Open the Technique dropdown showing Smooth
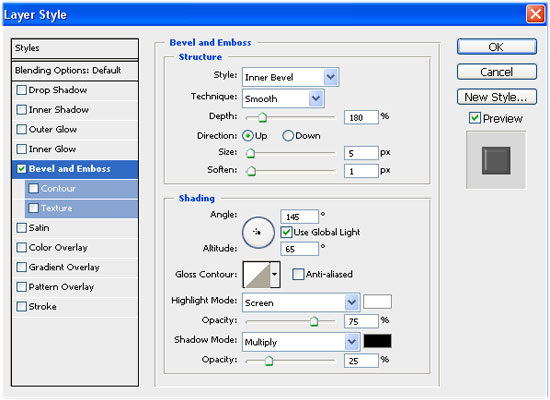Viewport: 550px width, 400px height. (283, 99)
